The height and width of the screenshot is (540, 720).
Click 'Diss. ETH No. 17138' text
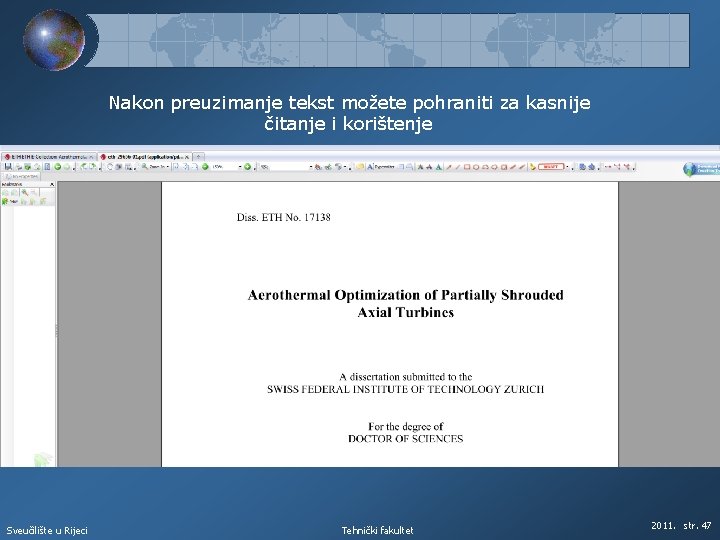pos(284,217)
